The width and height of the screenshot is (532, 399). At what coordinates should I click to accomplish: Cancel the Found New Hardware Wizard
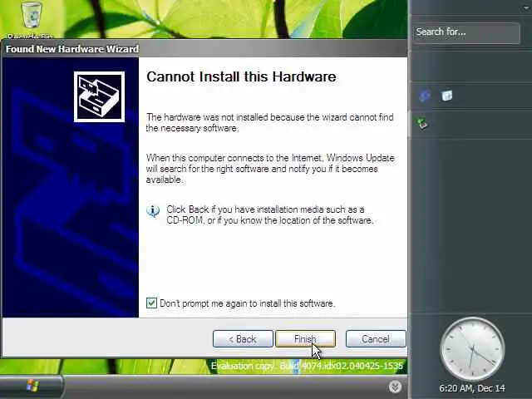376,338
